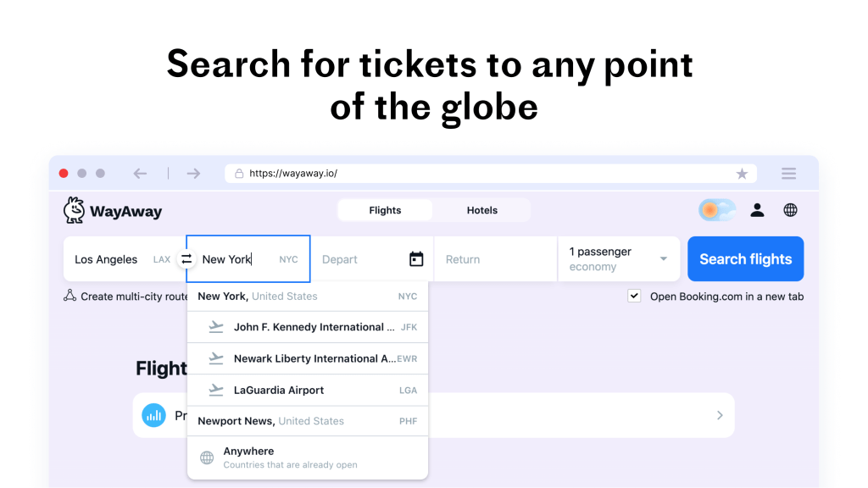The image size is (868, 488).
Task: Click the browser back arrow
Action: [140, 174]
